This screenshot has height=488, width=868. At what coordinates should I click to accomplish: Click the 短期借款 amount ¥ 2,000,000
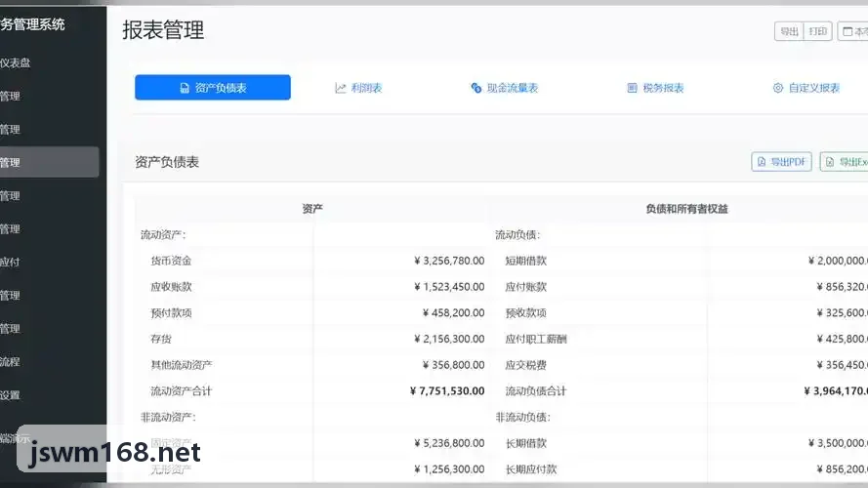(x=838, y=261)
